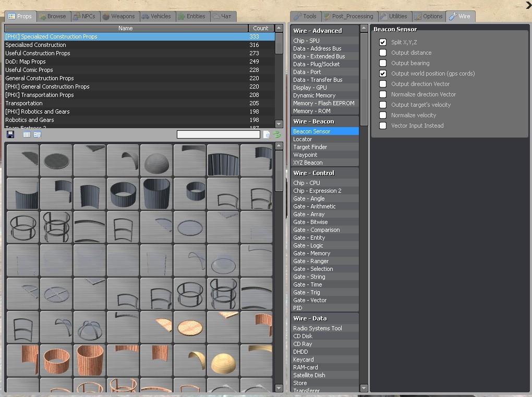The image size is (532, 397).
Task: Click the save (floppy disk) icon
Action: (10, 134)
